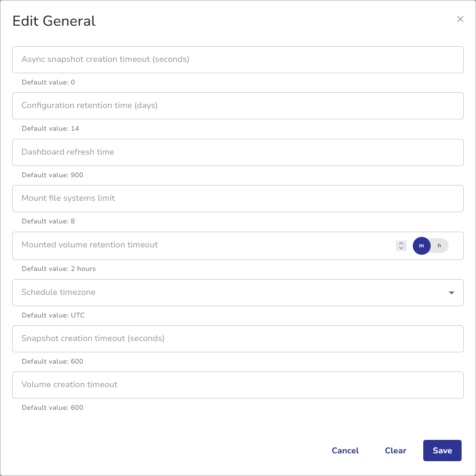Switch timeout unit to hours 'h'

pos(439,246)
